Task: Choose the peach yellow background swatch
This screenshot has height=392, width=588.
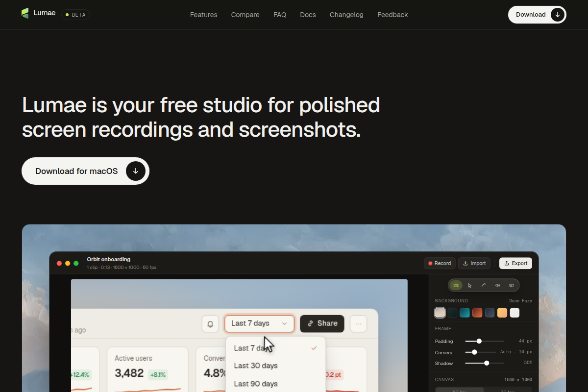Action: click(502, 313)
